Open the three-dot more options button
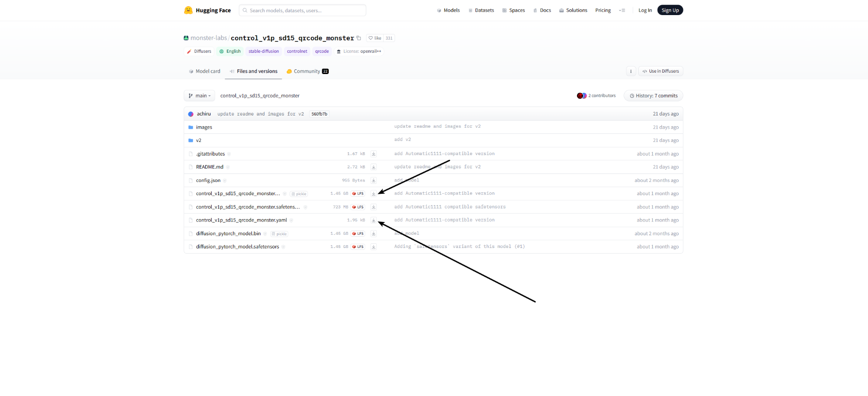Screen dimensions: 868x396 631,71
